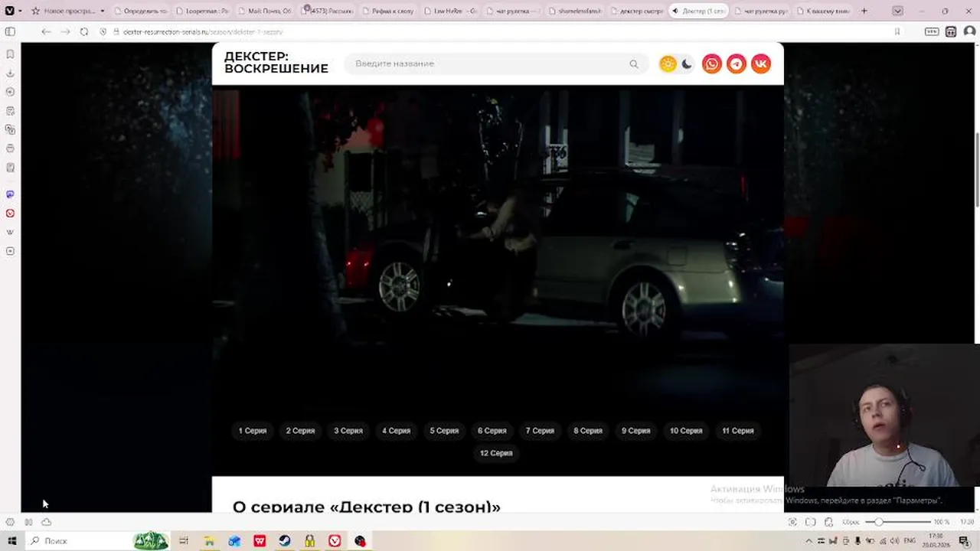The width and height of the screenshot is (980, 551).
Task: Switch site to dark theme moon icon
Action: 687,64
